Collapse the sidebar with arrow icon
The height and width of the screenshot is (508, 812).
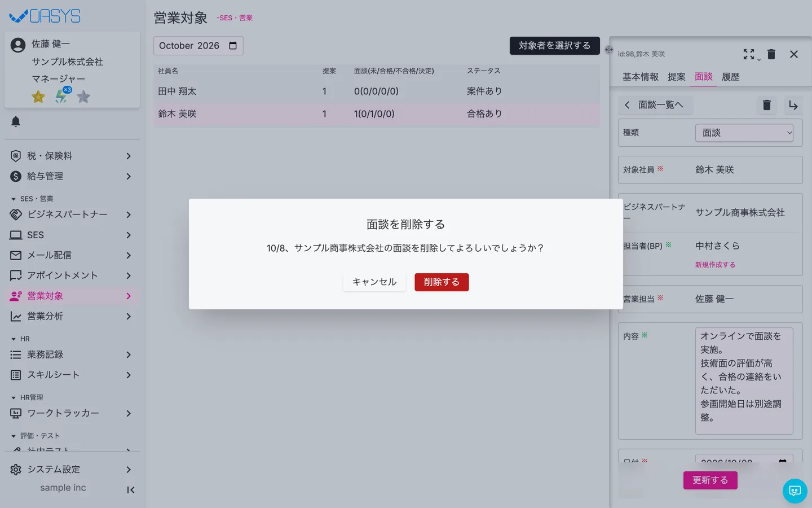click(131, 490)
